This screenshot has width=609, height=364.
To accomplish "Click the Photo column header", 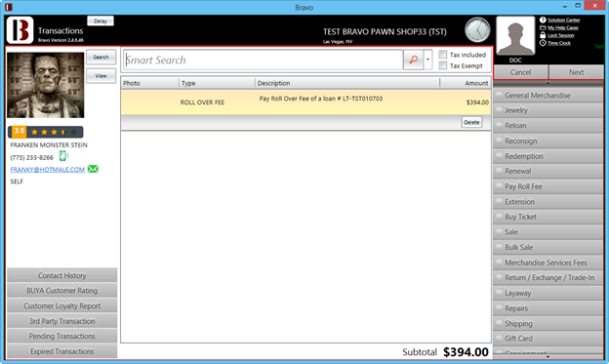I will 150,83.
